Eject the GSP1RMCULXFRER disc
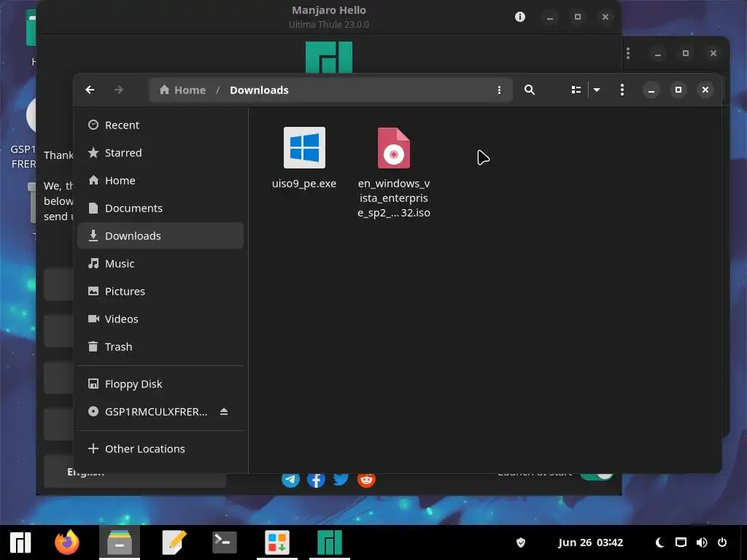The width and height of the screenshot is (747, 560). (x=224, y=411)
